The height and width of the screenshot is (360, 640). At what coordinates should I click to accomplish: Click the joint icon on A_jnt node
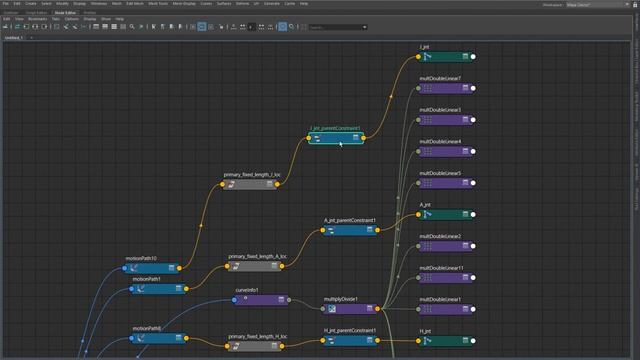[x=427, y=215]
